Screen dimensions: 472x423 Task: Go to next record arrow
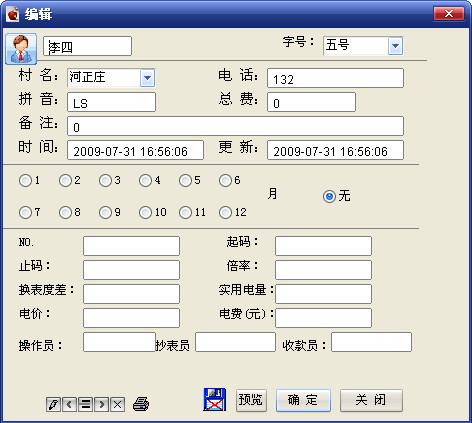tap(101, 404)
